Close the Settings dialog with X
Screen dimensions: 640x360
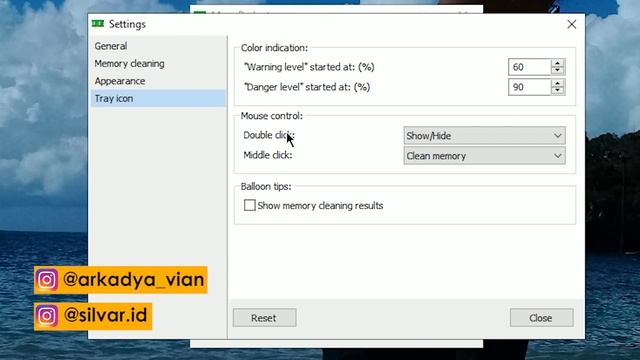coord(571,24)
